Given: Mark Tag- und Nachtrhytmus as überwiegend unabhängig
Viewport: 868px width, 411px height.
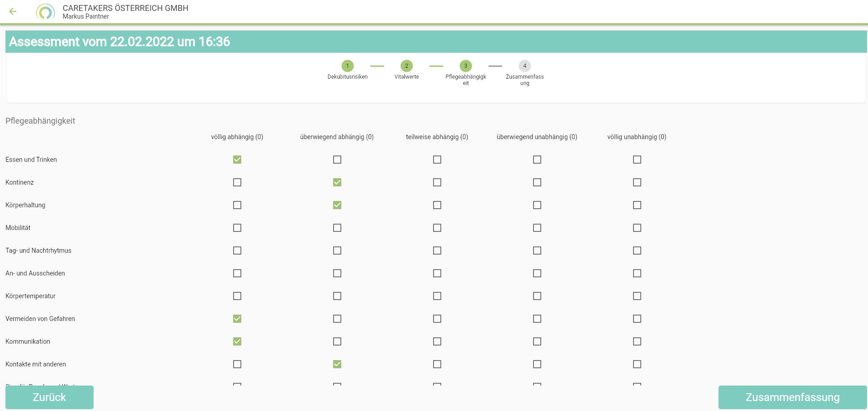Looking at the screenshot, I should click(537, 251).
